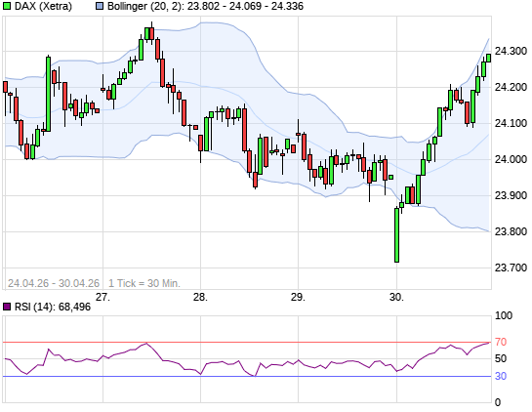Click the last green candle near 24.300
Image resolution: width=532 pixels, height=412 pixels.
489,58
